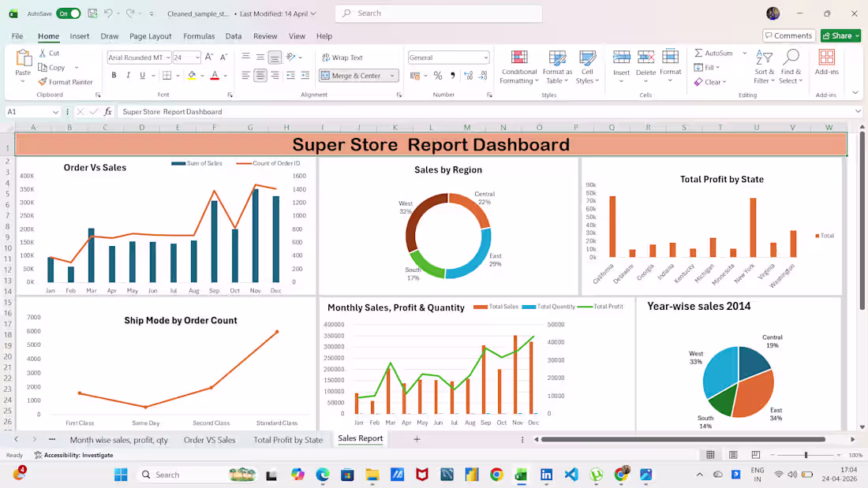Toggle underline formatting

[142, 75]
